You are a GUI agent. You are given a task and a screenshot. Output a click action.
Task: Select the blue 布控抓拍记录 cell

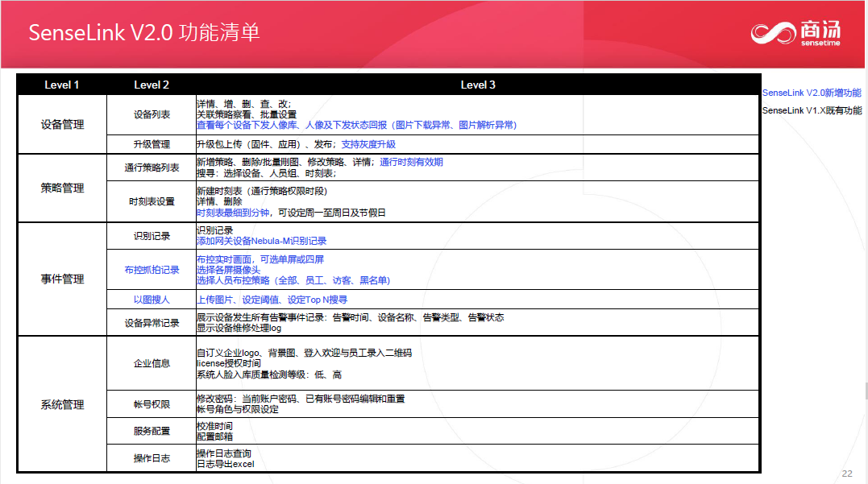152,270
